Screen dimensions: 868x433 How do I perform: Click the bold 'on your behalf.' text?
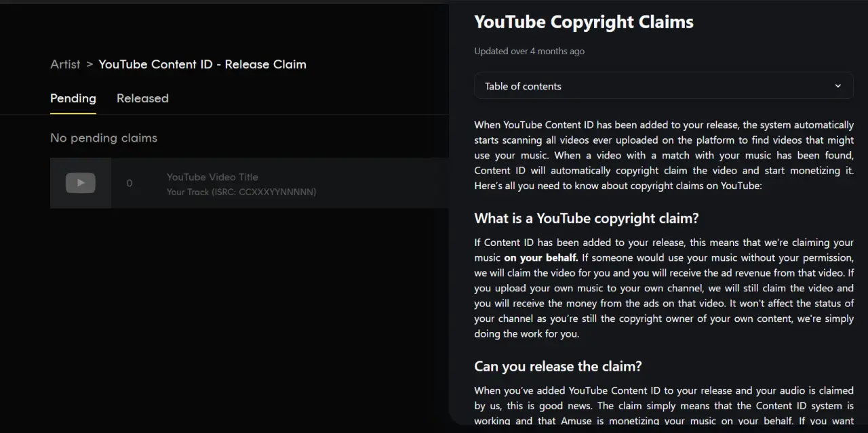point(541,257)
